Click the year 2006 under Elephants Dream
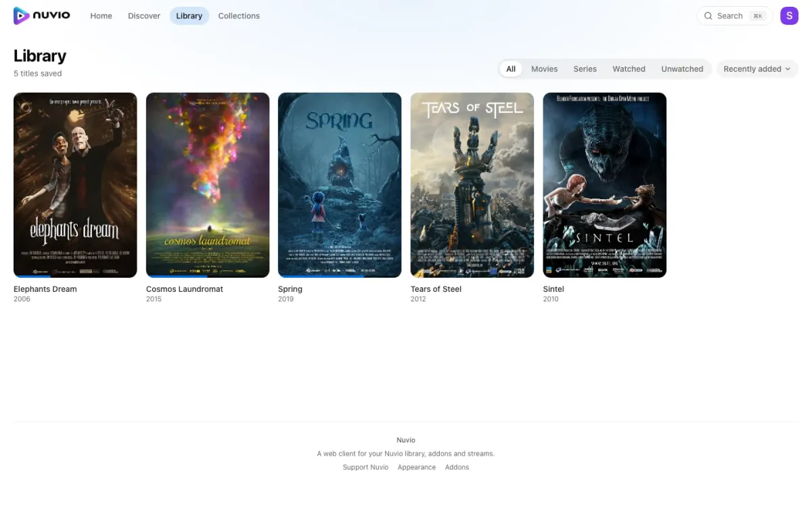Viewport: 812px width, 508px height. (22, 299)
